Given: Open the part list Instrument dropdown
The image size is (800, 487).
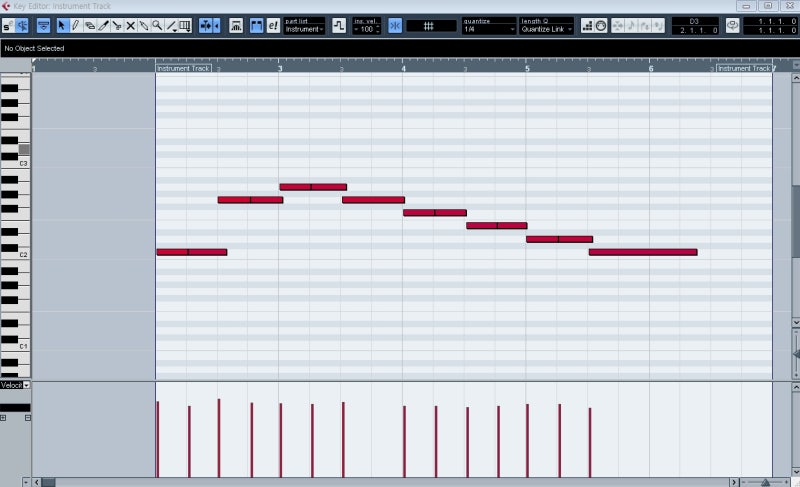Looking at the screenshot, I should 304,30.
